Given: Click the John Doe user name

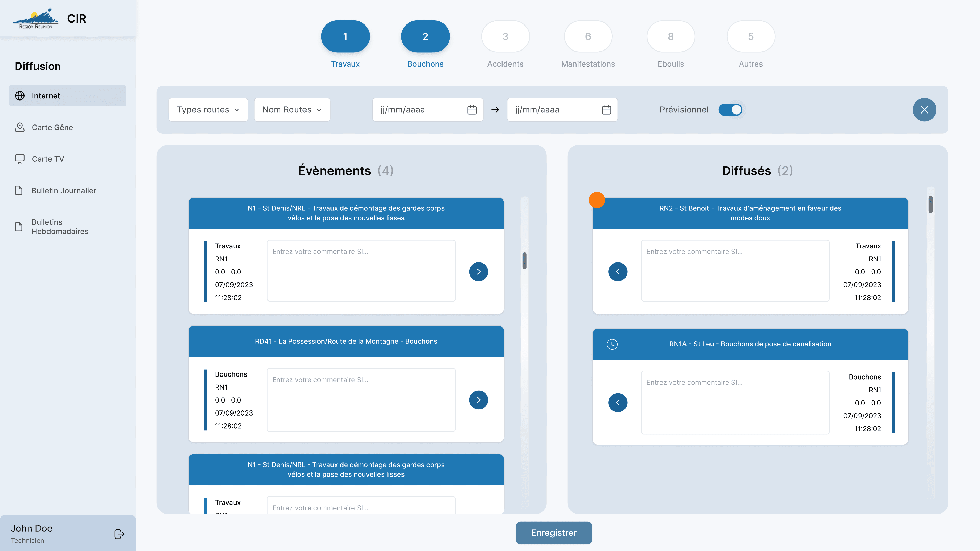Looking at the screenshot, I should pos(32,528).
